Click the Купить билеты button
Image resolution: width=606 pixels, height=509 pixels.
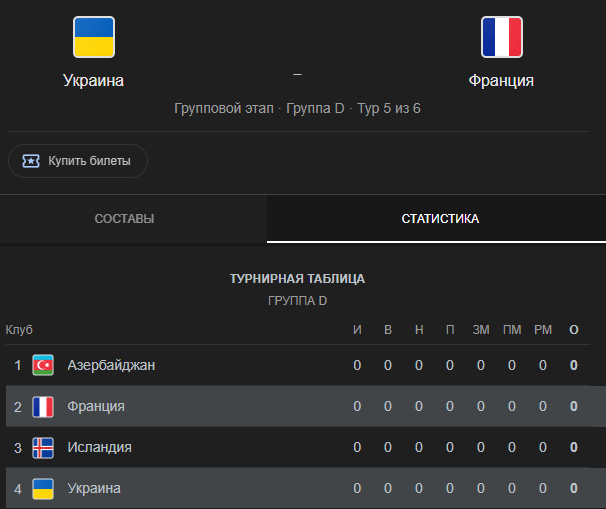pyautogui.click(x=78, y=161)
